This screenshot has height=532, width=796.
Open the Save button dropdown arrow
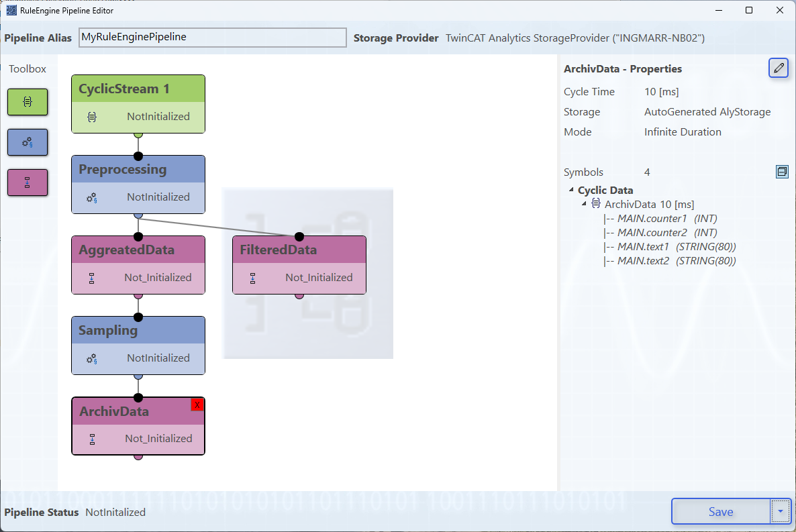781,511
